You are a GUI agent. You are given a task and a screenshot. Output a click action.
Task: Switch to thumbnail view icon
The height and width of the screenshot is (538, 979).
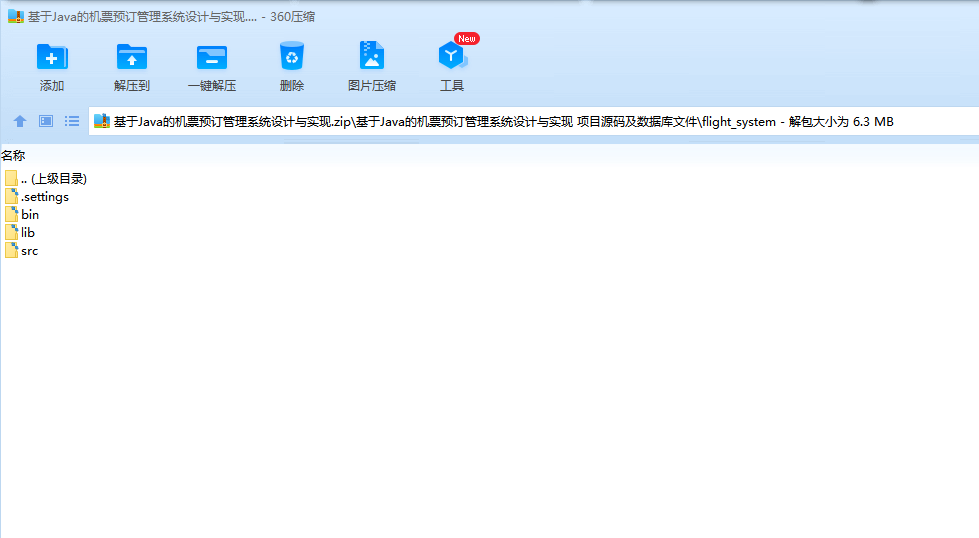coord(46,121)
